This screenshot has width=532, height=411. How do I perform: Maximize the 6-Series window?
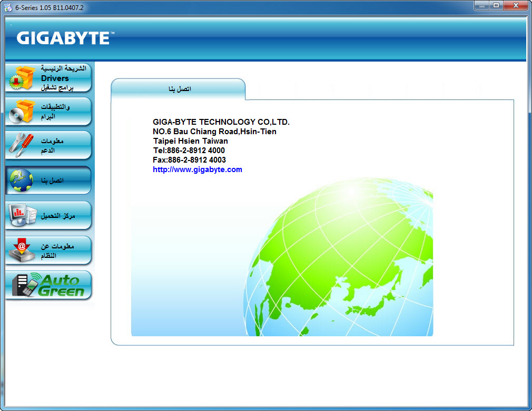(x=496, y=5)
